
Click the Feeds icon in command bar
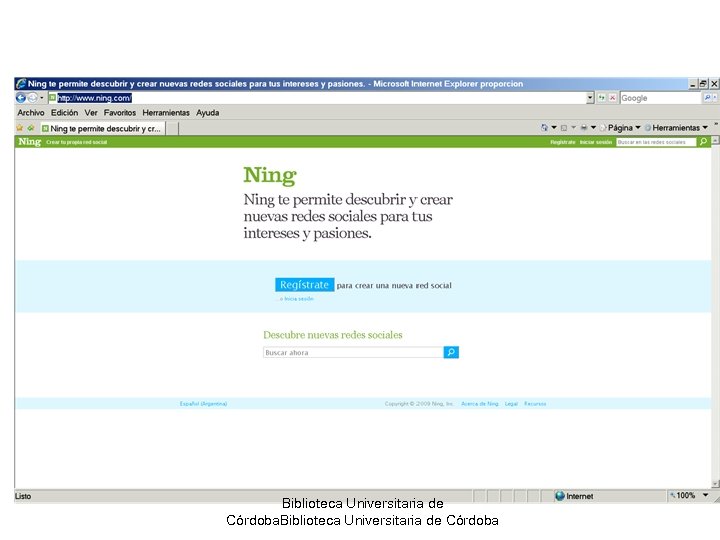pyautogui.click(x=564, y=128)
